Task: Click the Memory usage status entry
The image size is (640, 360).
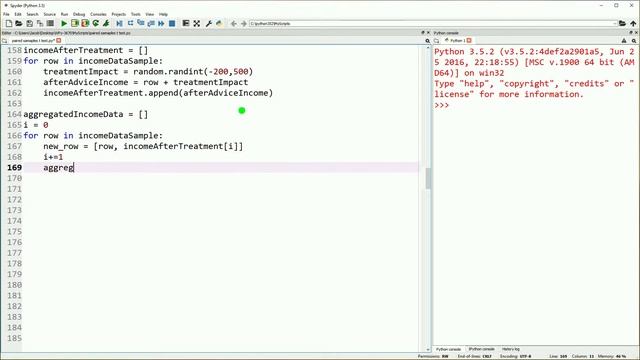Action: [612, 356]
